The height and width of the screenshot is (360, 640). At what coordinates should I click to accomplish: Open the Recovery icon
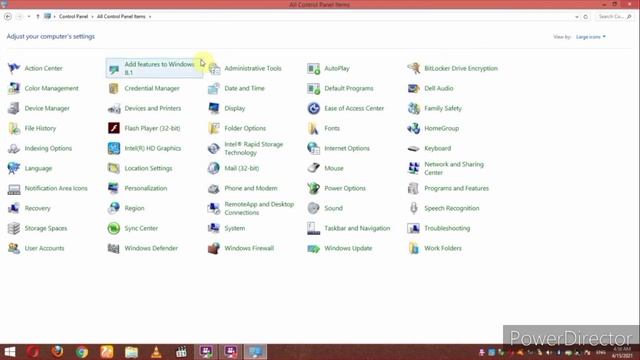click(x=13, y=208)
